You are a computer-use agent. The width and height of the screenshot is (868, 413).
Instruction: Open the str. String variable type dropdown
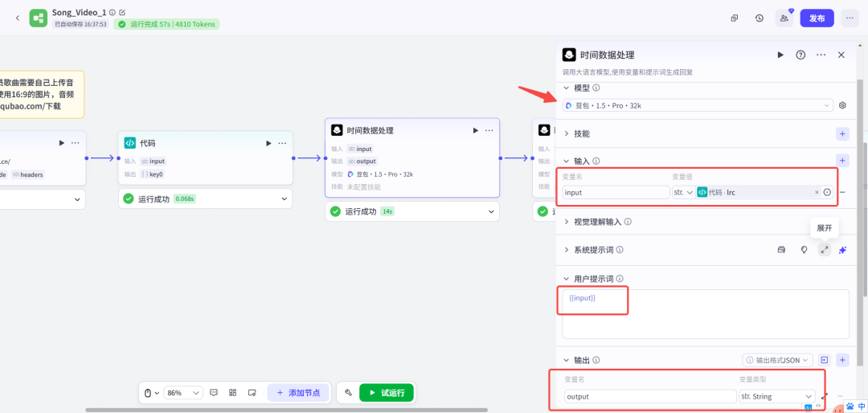click(x=776, y=396)
